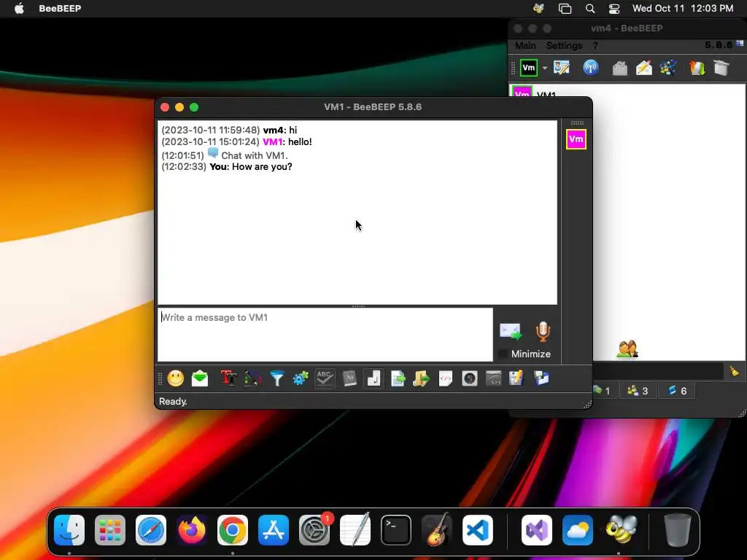Click the Vm status avatar in vm4 toolbar

tap(529, 68)
